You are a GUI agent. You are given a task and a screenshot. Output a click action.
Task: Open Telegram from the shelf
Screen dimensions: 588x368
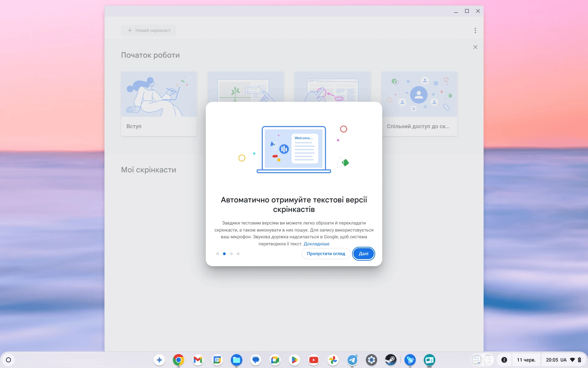(x=352, y=360)
